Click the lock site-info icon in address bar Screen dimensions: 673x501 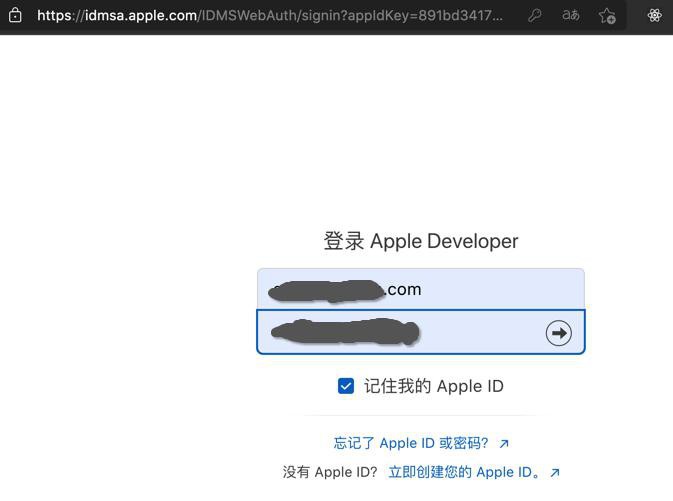[x=15, y=15]
